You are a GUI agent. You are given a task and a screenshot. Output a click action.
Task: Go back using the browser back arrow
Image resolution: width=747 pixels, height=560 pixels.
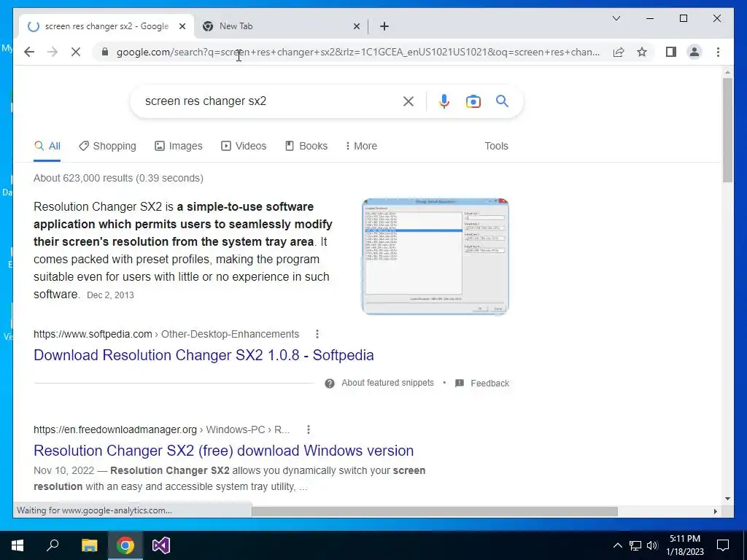click(29, 52)
